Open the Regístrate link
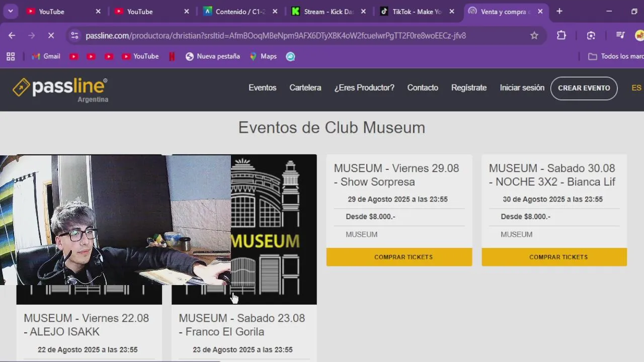 pos(469,87)
